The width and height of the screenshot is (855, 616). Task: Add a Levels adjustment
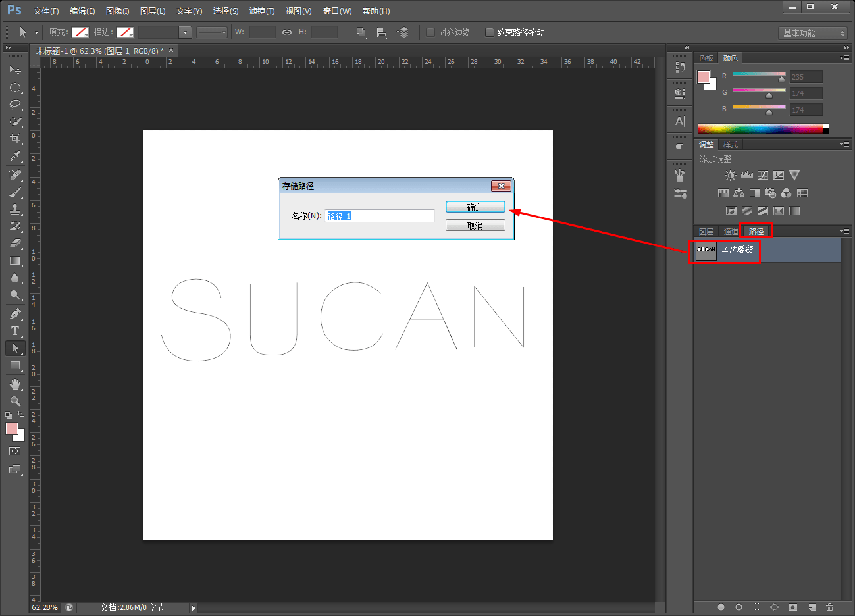point(747,176)
